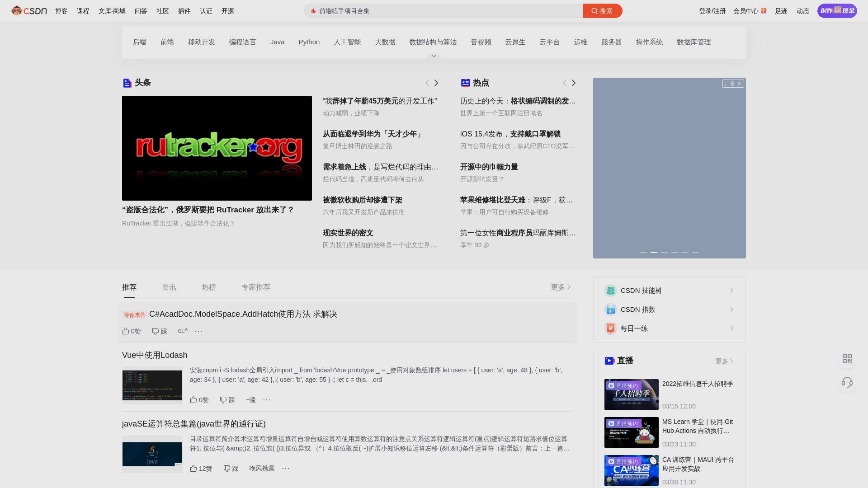Dislike the javaSE运算符 post

231,469
